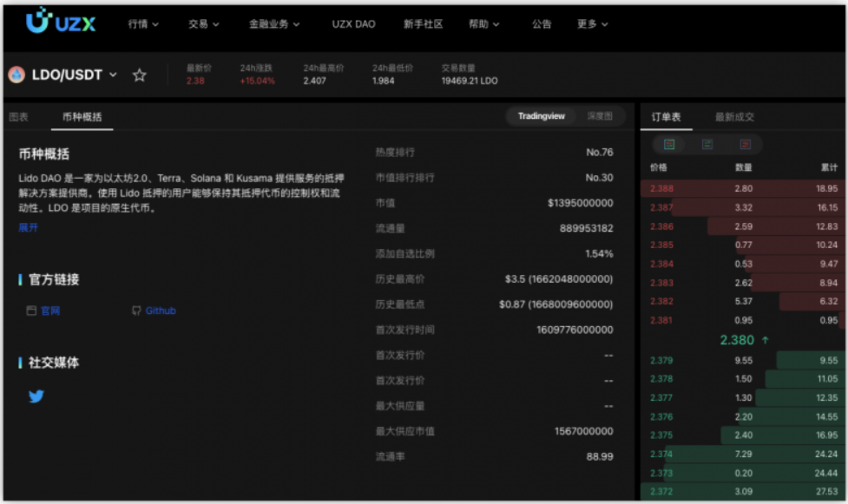This screenshot has width=848, height=504.
Task: Click buy order price 2.374
Action: [x=661, y=454]
